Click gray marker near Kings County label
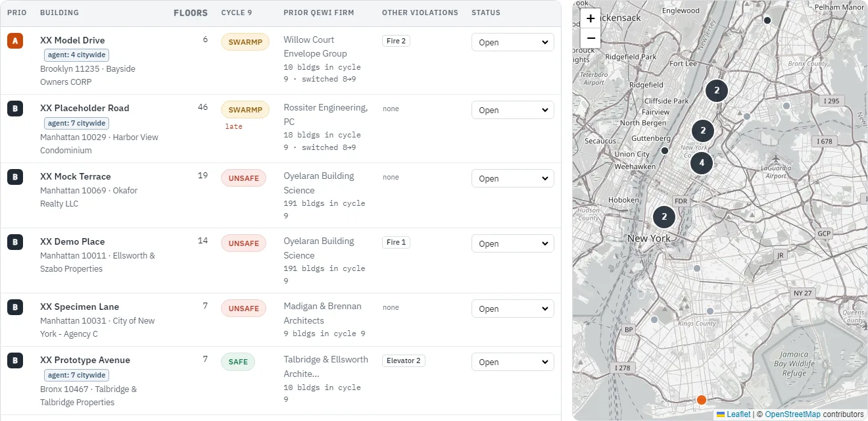 (x=710, y=311)
